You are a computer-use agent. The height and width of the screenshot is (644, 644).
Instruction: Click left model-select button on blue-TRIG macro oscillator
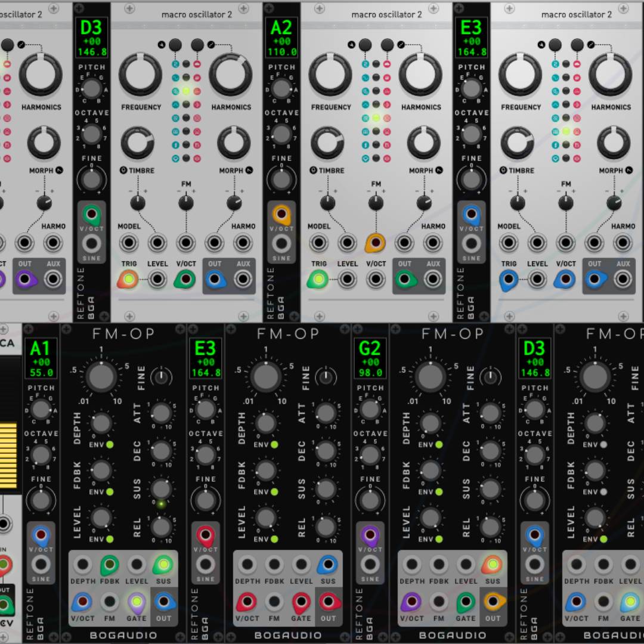click(555, 45)
